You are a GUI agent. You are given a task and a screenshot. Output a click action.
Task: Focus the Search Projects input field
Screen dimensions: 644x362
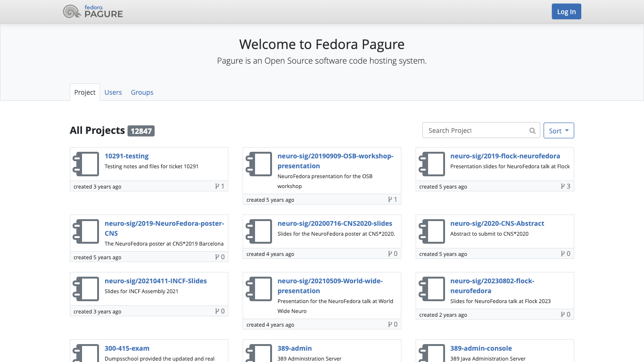coord(476,131)
